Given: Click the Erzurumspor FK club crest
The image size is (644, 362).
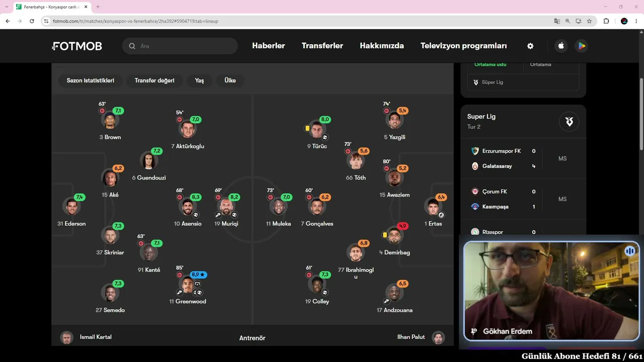Looking at the screenshot, I should click(x=475, y=151).
